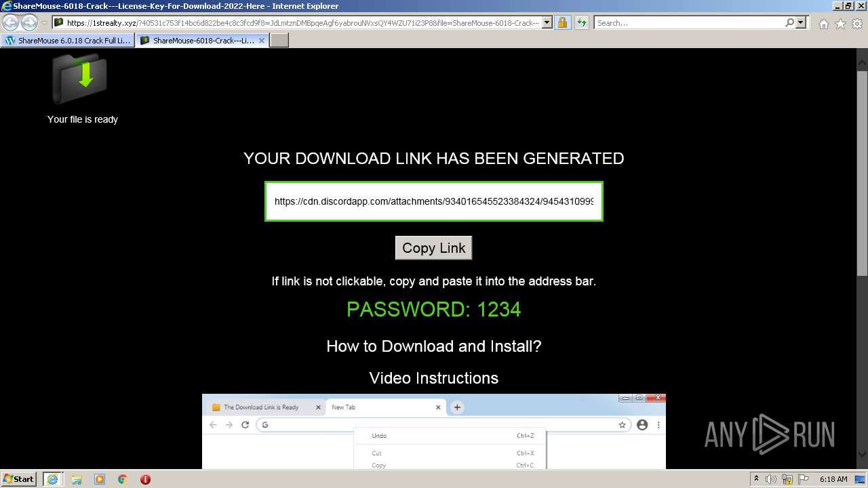Click the browser Forward arrow button
The image size is (868, 488).
[29, 23]
